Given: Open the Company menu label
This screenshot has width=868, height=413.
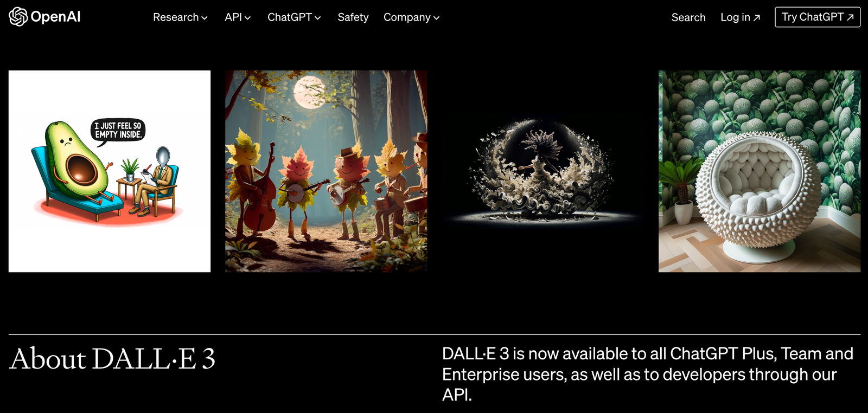Looking at the screenshot, I should point(407,17).
